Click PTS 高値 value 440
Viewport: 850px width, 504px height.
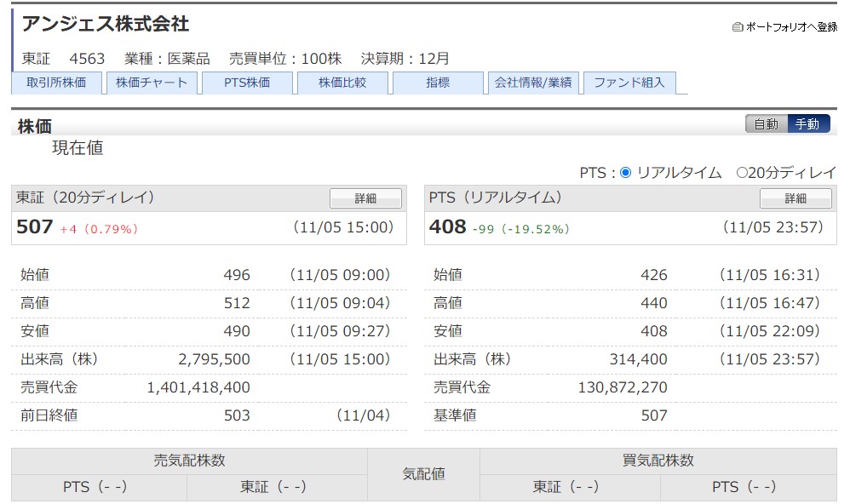point(654,303)
